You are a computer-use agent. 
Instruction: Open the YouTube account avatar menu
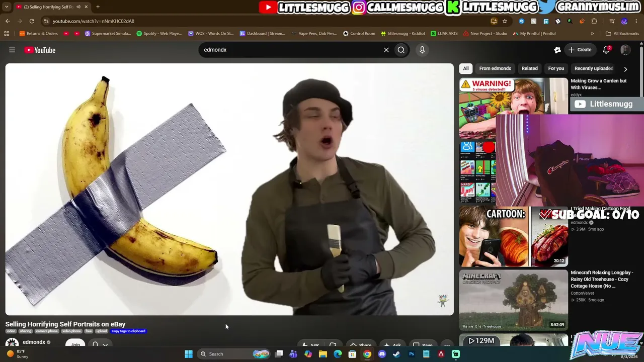pos(625,50)
